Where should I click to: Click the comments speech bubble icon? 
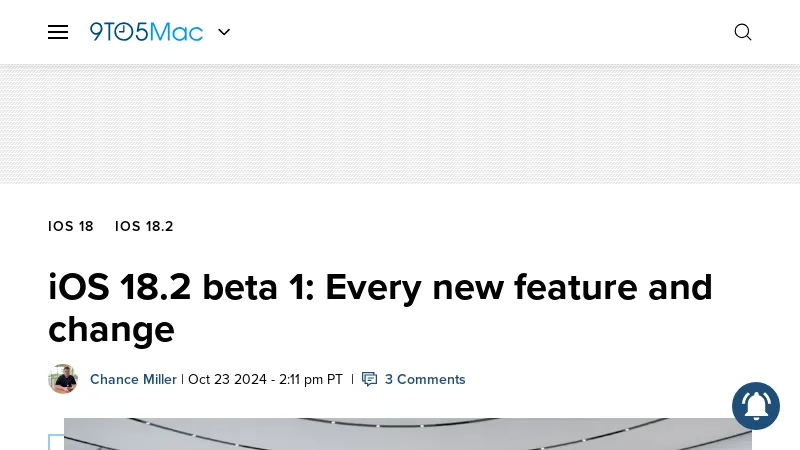[x=369, y=379]
